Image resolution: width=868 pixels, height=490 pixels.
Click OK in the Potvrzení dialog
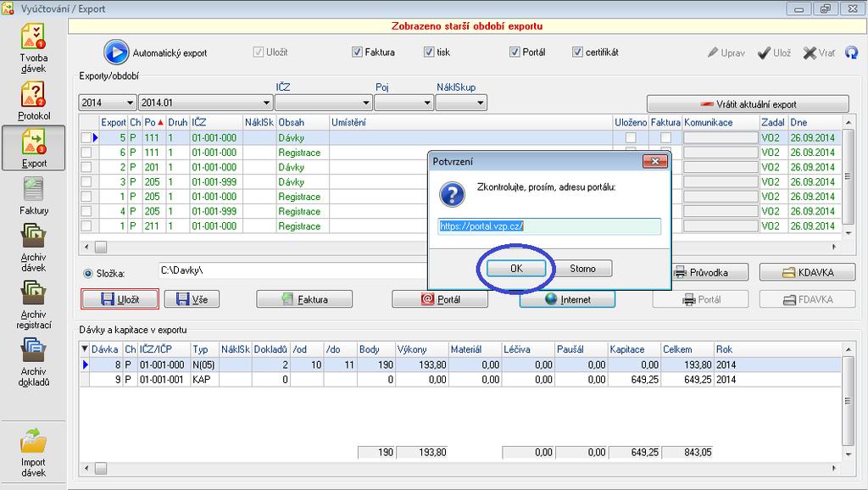(516, 269)
